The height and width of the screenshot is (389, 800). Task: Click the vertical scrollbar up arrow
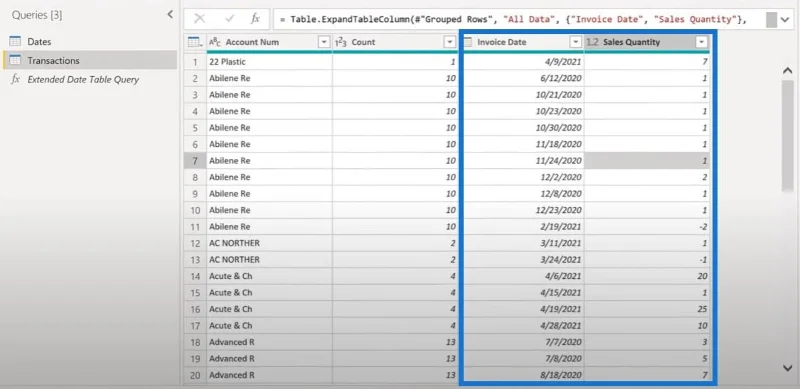787,71
